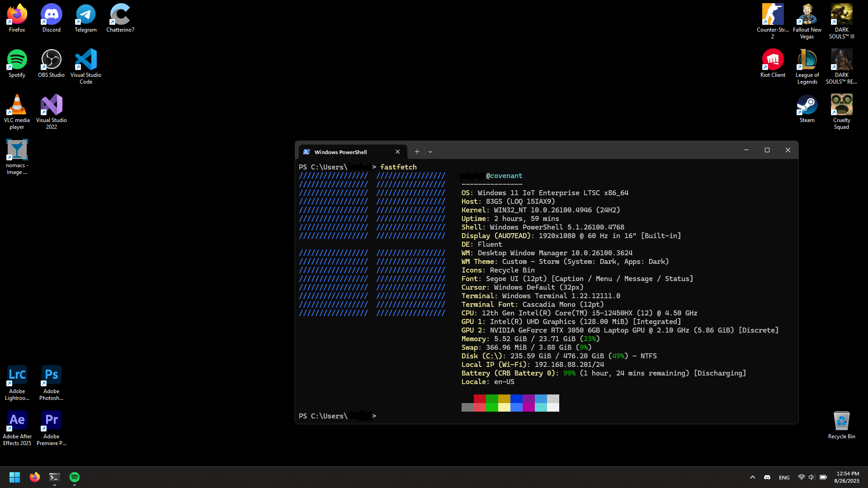This screenshot has height=488, width=868.
Task: Select the Adobe Photoshop desktop icon
Action: [51, 383]
